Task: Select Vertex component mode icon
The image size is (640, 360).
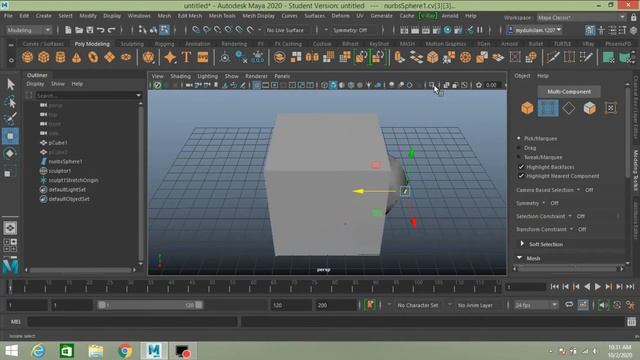Action: (x=548, y=108)
